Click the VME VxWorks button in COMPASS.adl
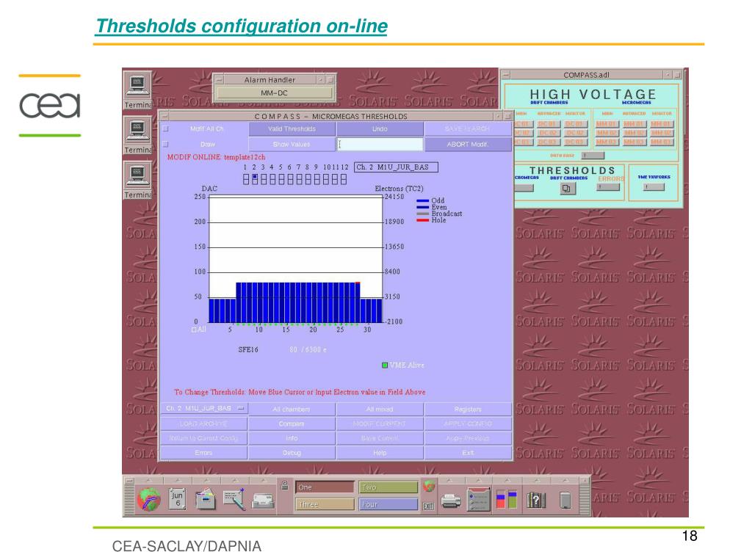This screenshot has height=560, width=752. 654,187
